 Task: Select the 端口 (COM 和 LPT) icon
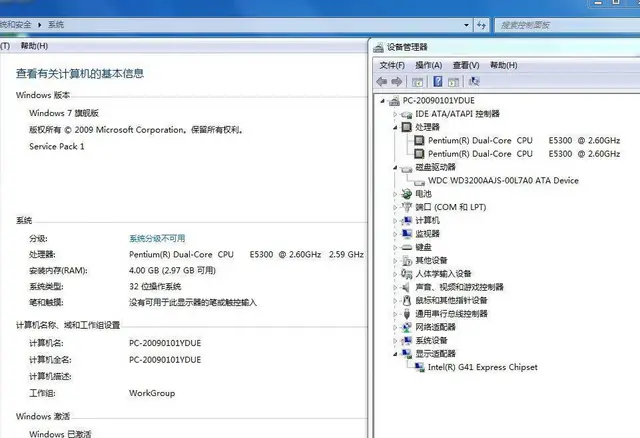pos(407,207)
